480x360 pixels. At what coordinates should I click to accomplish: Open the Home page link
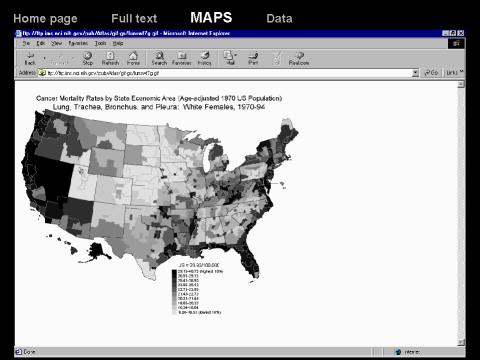pos(45,19)
